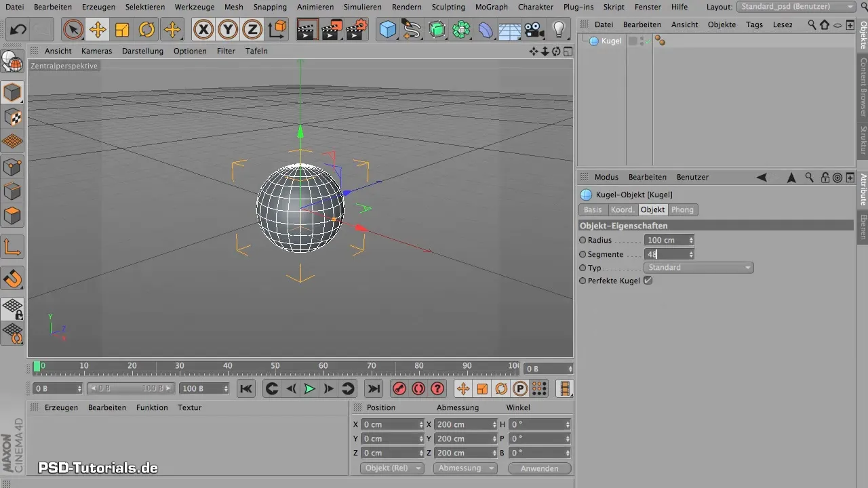The image size is (868, 488).
Task: Click the Undo arrow icon
Action: tap(18, 30)
